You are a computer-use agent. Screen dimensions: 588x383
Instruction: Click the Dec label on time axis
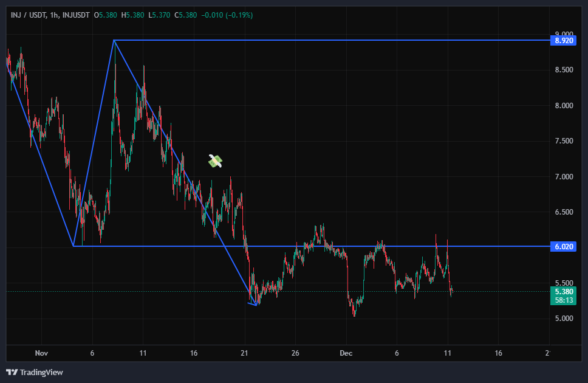(x=346, y=353)
